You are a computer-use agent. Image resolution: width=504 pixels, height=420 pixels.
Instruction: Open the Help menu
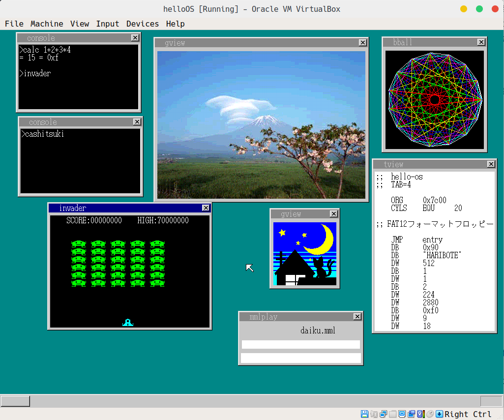(x=175, y=24)
